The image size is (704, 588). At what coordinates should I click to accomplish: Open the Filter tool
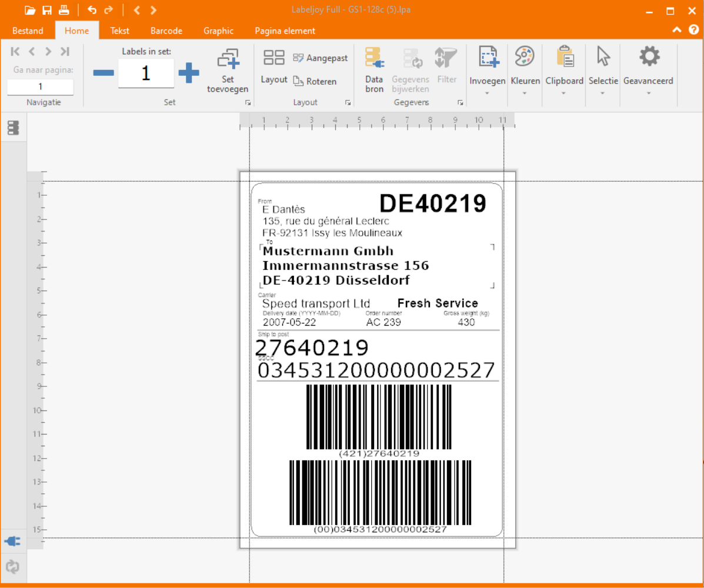pyautogui.click(x=446, y=65)
